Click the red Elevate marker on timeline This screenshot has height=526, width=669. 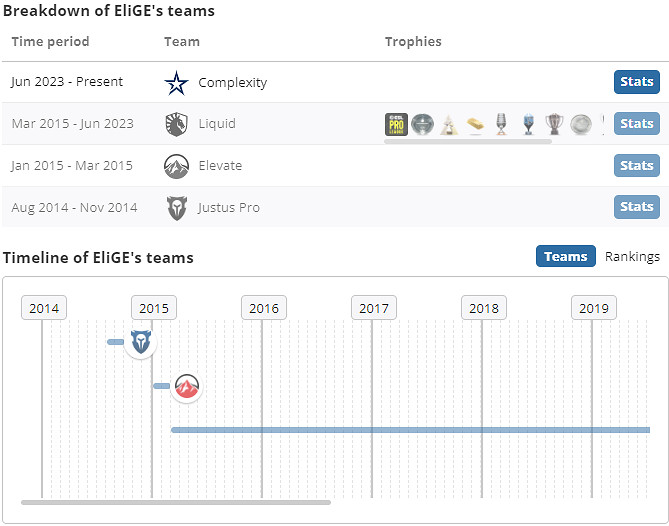186,386
